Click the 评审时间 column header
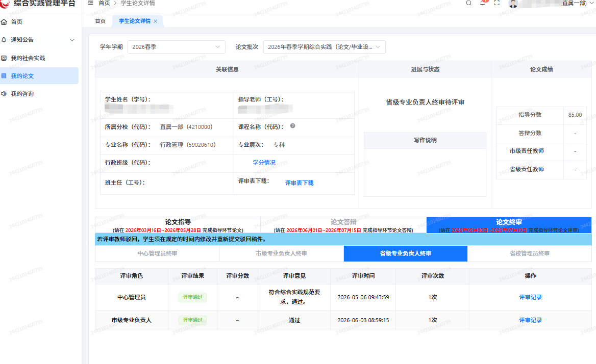 363,276
